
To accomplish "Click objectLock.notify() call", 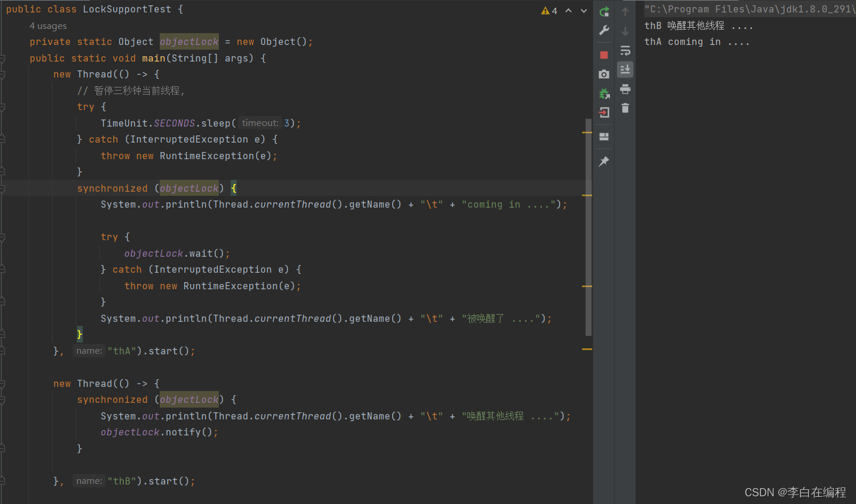I will pyautogui.click(x=159, y=432).
